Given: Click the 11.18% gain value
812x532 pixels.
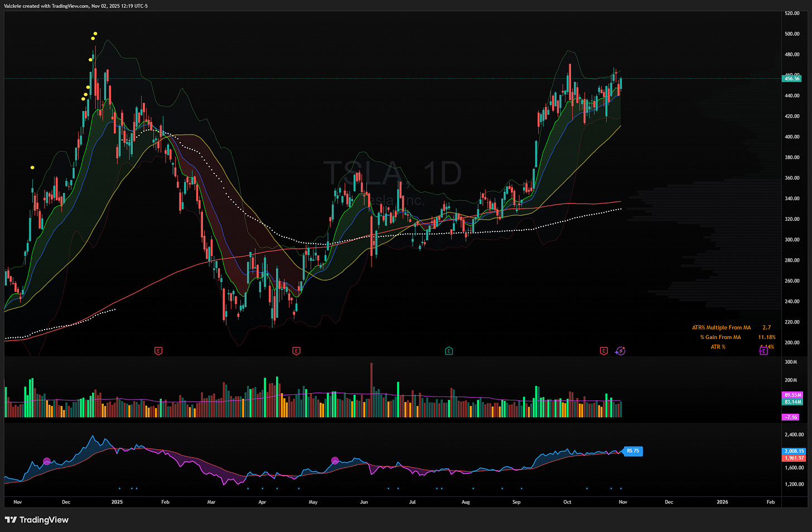Looking at the screenshot, I should pyautogui.click(x=766, y=337).
